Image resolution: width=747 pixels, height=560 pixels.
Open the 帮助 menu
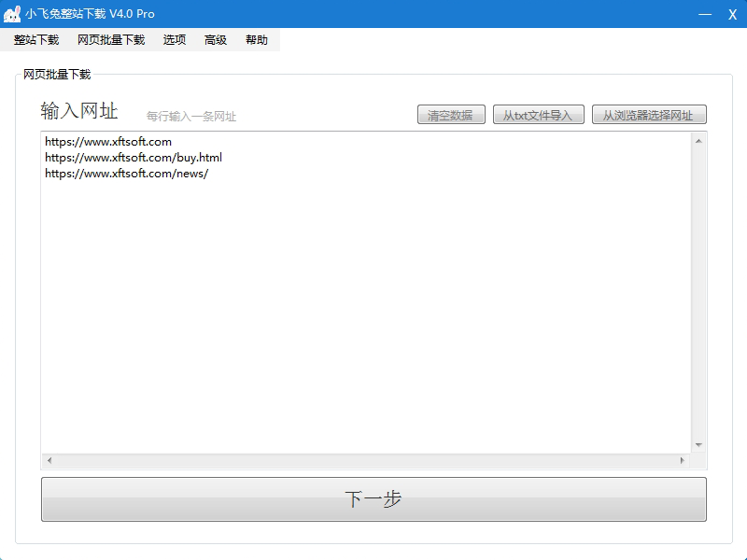(x=257, y=40)
